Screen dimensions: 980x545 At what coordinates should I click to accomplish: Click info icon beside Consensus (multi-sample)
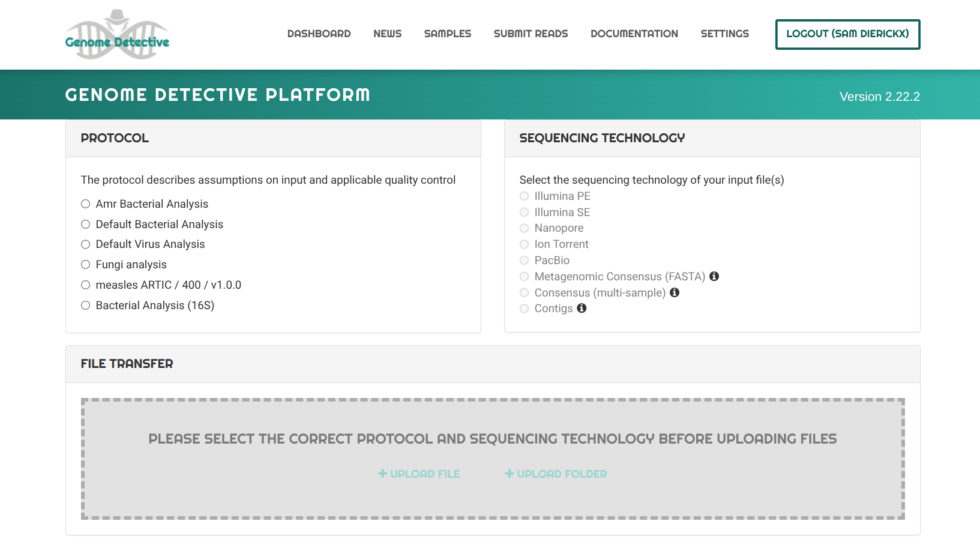(x=675, y=292)
